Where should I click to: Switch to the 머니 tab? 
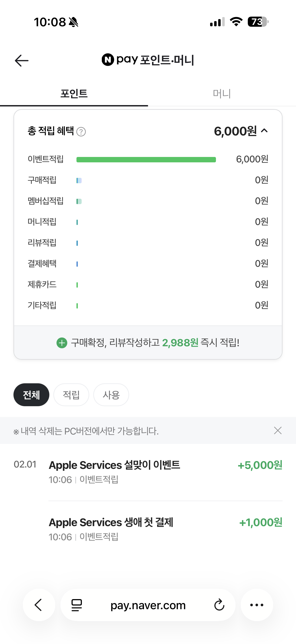pyautogui.click(x=222, y=94)
